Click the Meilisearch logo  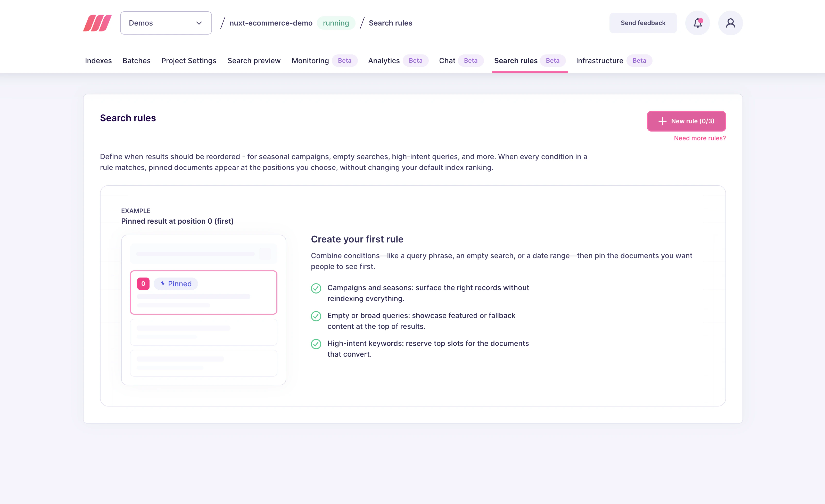97,23
